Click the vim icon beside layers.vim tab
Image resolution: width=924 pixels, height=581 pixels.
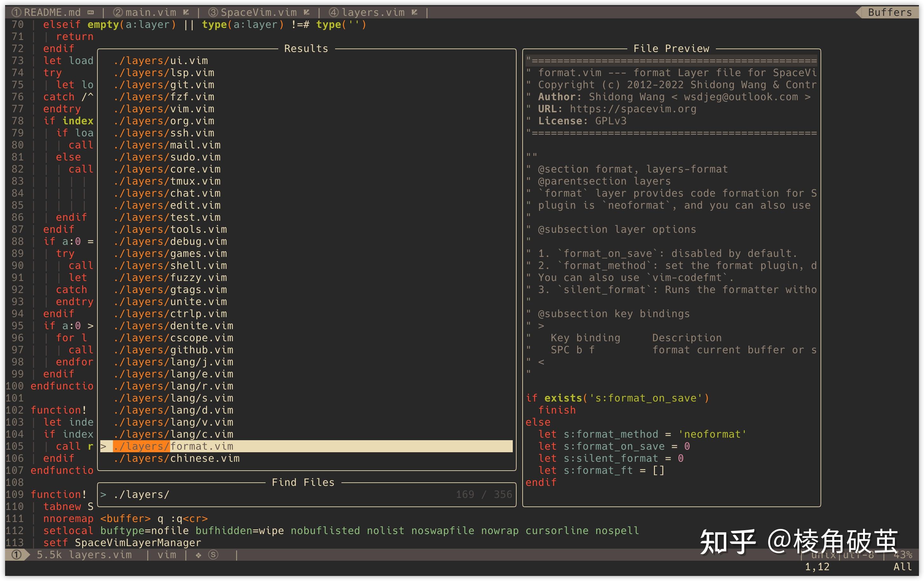(414, 13)
